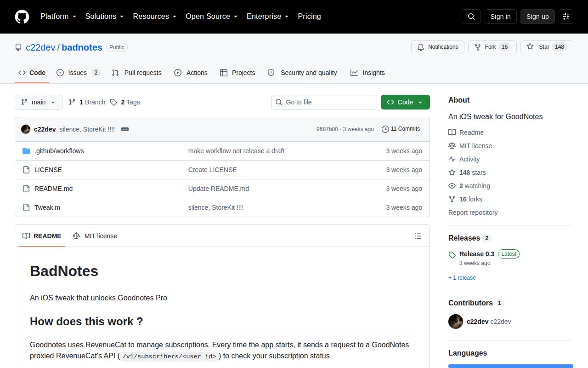Open MIT license sidebar link

click(470, 146)
